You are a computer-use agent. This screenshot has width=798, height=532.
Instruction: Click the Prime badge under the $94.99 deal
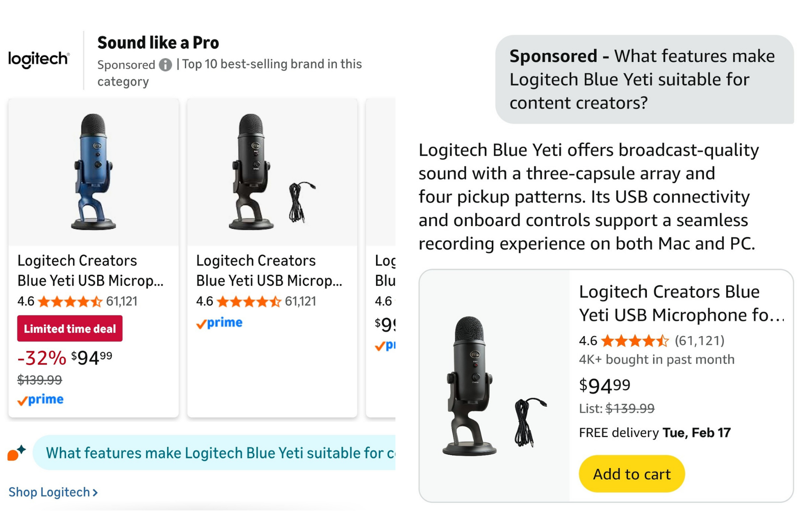tap(40, 400)
